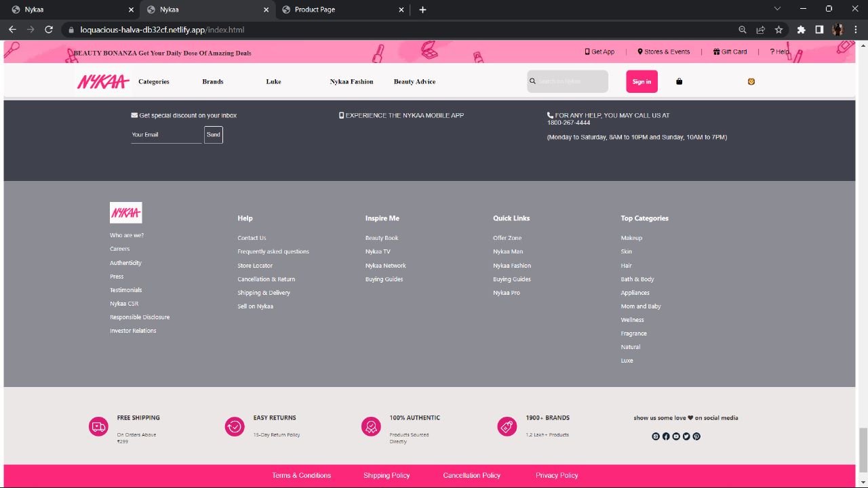The height and width of the screenshot is (488, 868).
Task: Open the Beauty Book link
Action: tap(382, 238)
